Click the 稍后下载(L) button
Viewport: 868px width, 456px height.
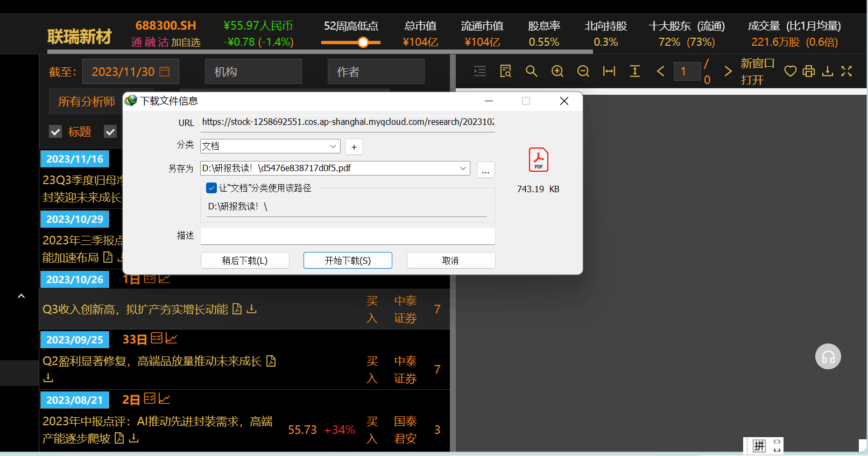pos(245,261)
